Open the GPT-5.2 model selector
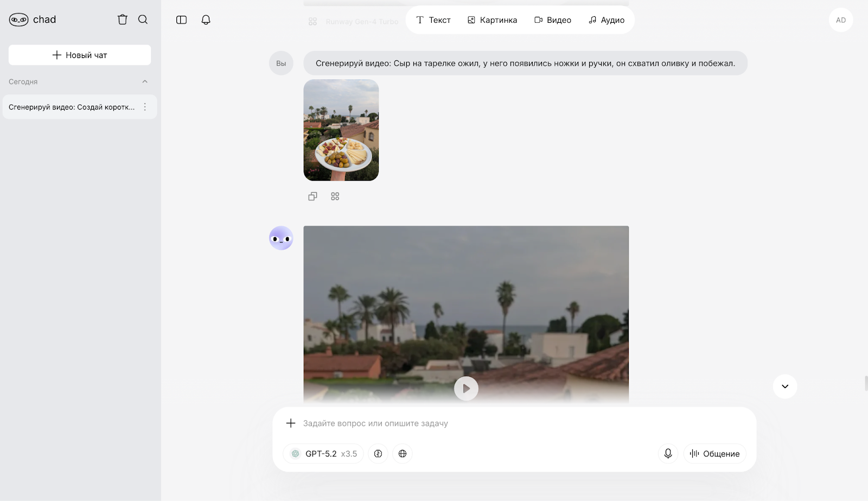 [324, 454]
